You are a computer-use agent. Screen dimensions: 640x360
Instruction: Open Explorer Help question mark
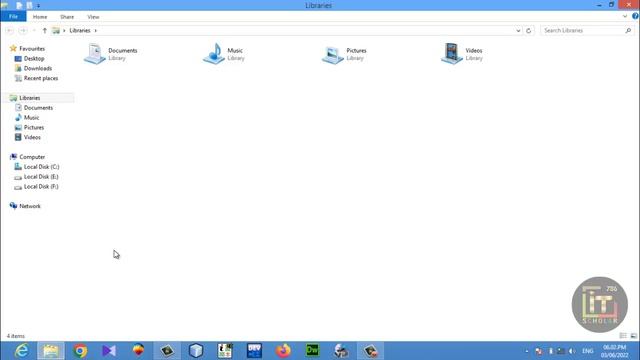tap(635, 16)
